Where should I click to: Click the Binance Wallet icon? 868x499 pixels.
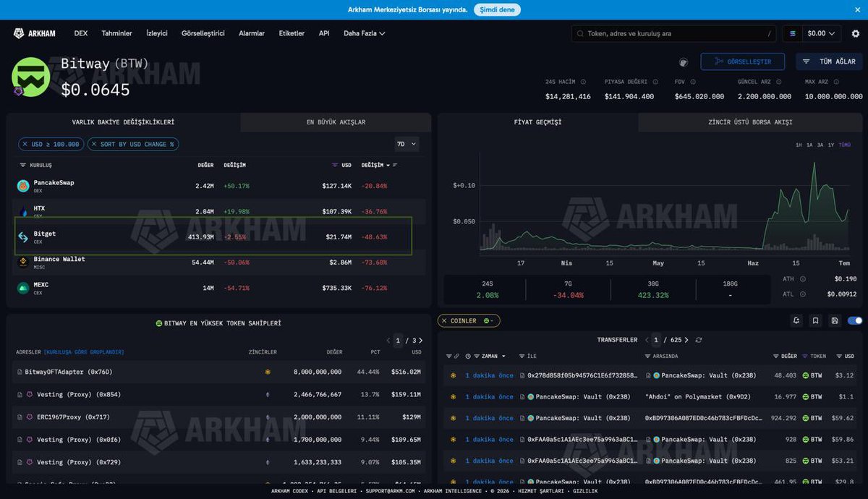pos(23,263)
